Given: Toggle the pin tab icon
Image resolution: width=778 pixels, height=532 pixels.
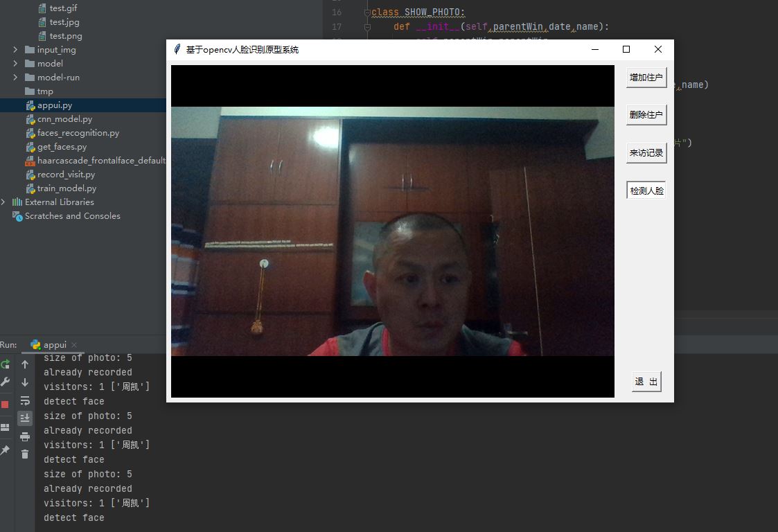Looking at the screenshot, I should 5,450.
